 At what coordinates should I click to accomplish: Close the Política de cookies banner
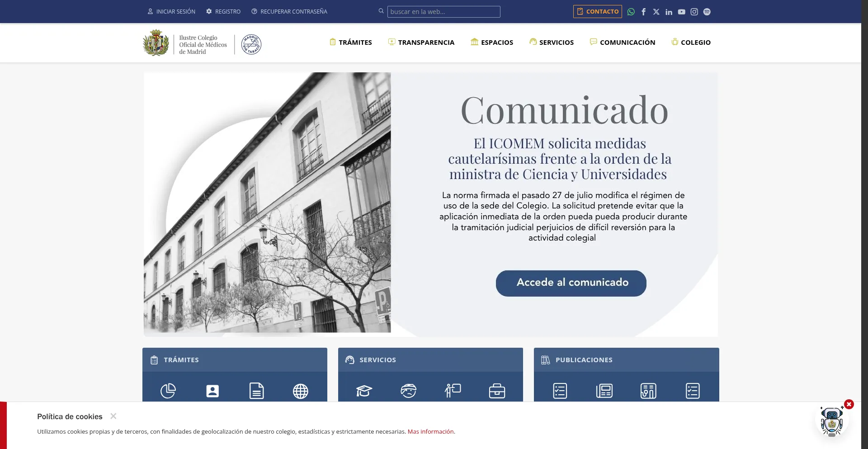(113, 416)
